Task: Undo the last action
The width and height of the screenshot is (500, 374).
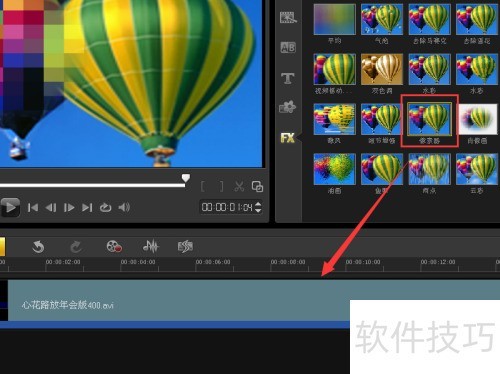Action: point(38,247)
